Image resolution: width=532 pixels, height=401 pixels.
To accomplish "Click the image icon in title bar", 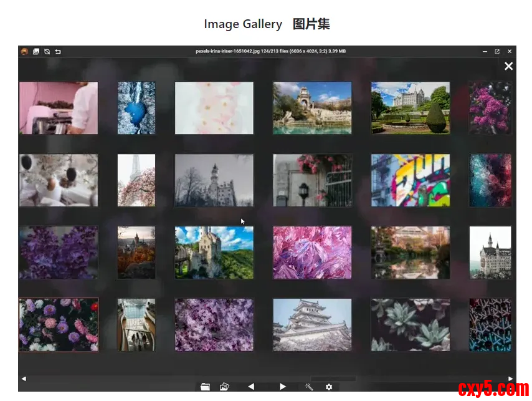I will click(36, 51).
